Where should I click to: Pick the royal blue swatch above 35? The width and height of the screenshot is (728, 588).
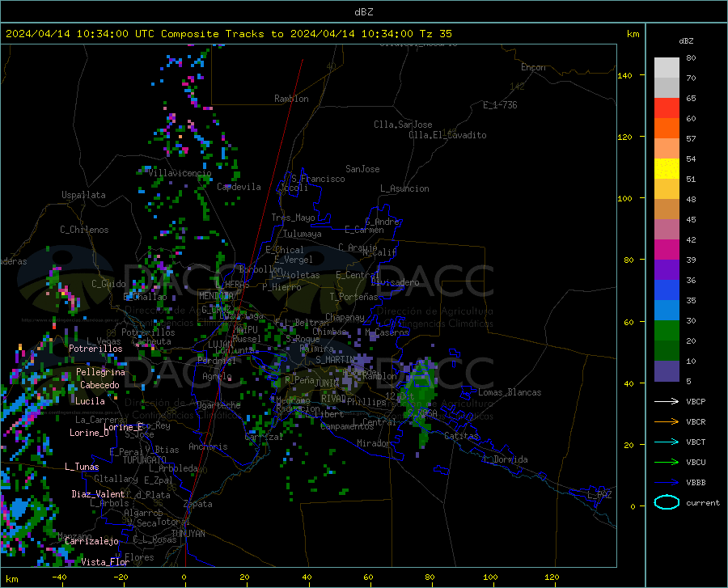667,290
